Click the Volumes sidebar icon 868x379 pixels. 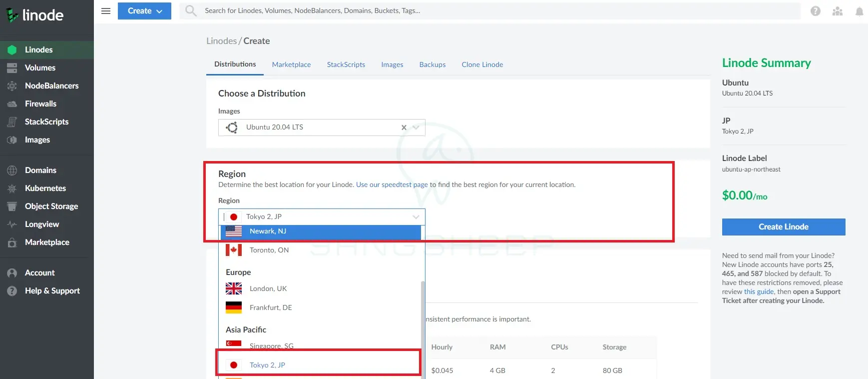pos(12,68)
